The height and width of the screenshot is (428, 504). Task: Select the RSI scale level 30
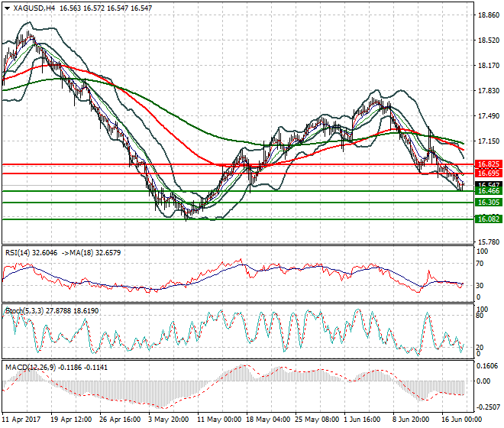(x=480, y=285)
